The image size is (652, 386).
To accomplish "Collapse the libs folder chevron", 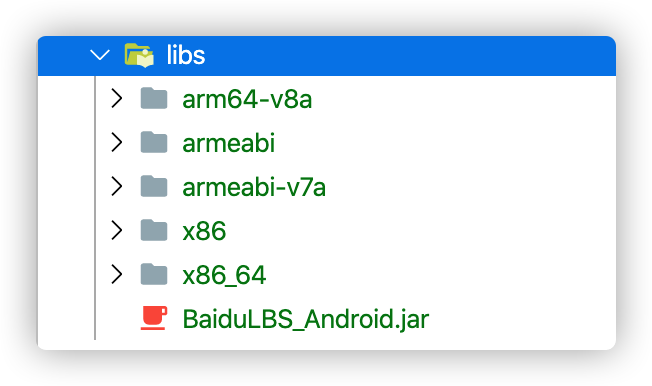I will (x=100, y=55).
